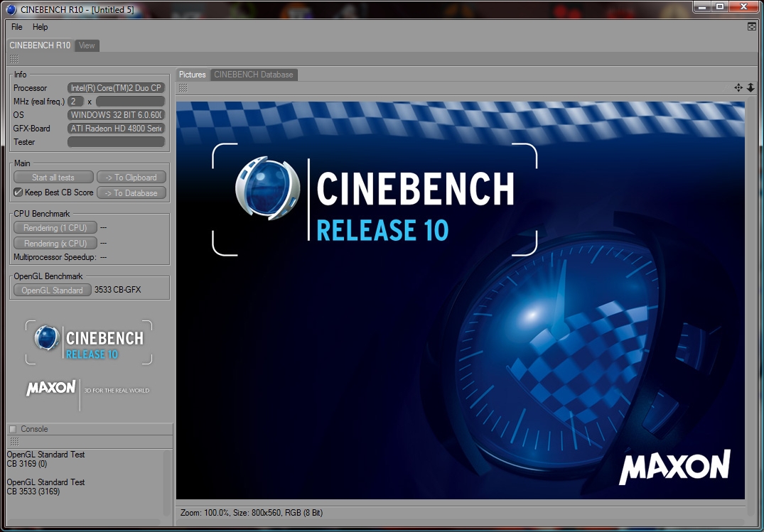Viewport: 764px width, 532px height.
Task: Switch to the CINEBENCH R10 tab
Action: point(40,45)
